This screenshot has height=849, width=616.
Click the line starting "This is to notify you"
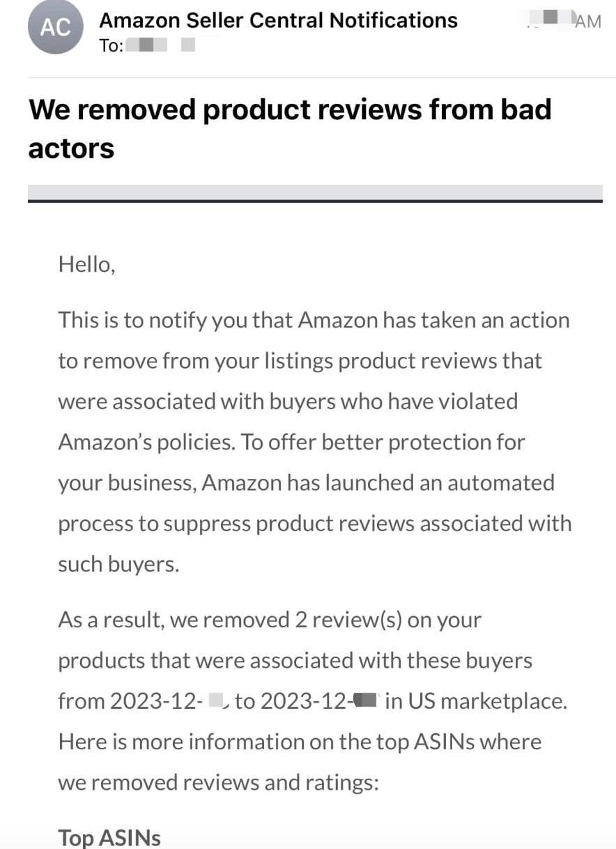tap(314, 320)
